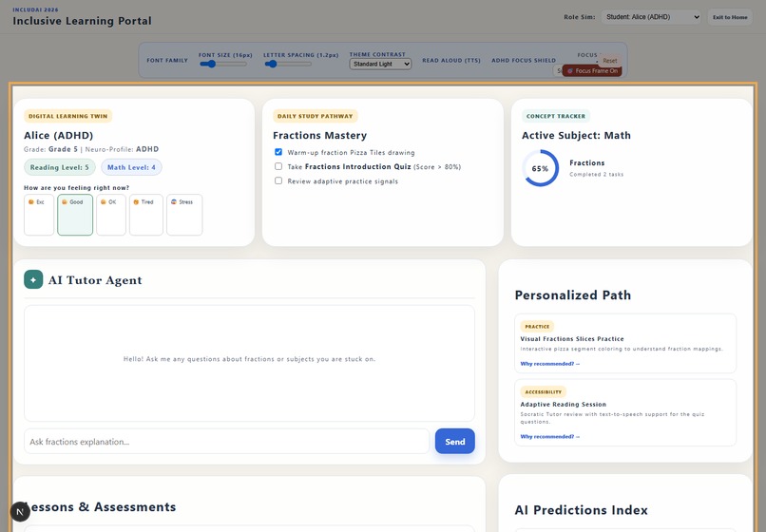Click the Active Subject: Math heading
The width and height of the screenshot is (766, 532).
pyautogui.click(x=576, y=135)
